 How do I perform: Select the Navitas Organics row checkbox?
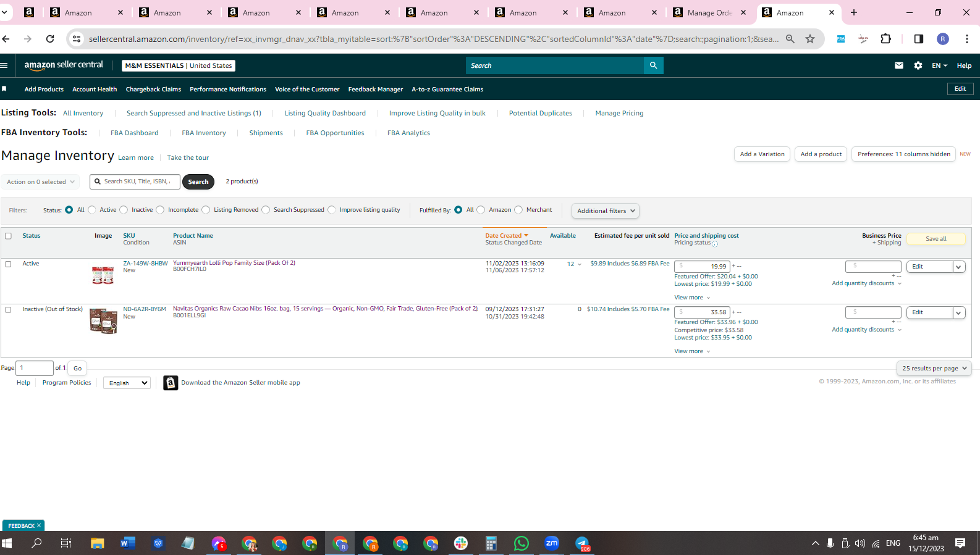8,310
